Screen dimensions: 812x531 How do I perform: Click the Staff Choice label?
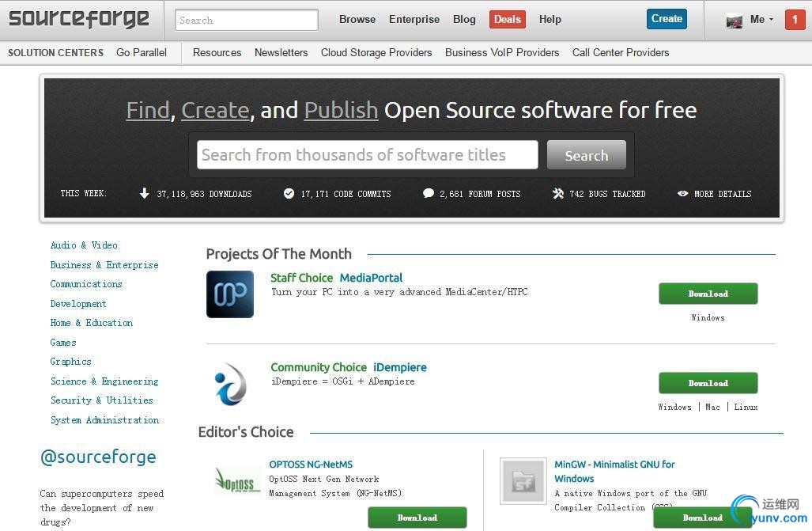(301, 278)
